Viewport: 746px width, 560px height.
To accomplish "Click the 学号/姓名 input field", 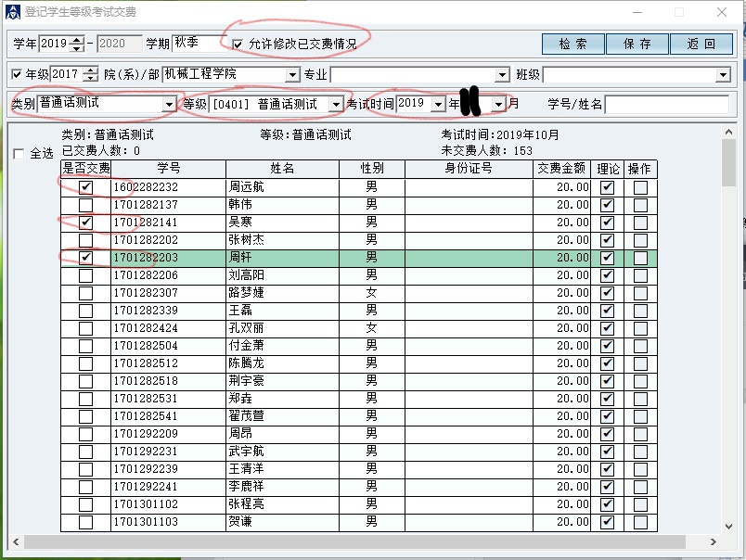I will coord(668,105).
